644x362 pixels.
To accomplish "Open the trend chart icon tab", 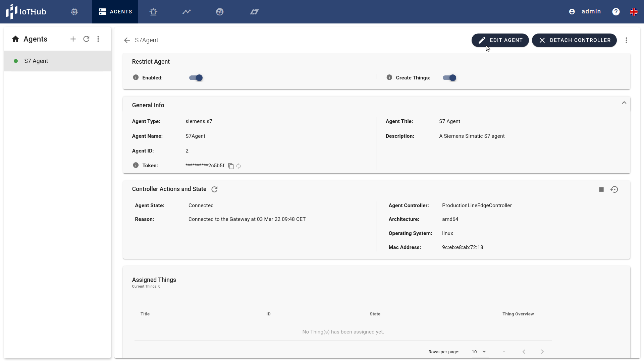I will click(186, 12).
